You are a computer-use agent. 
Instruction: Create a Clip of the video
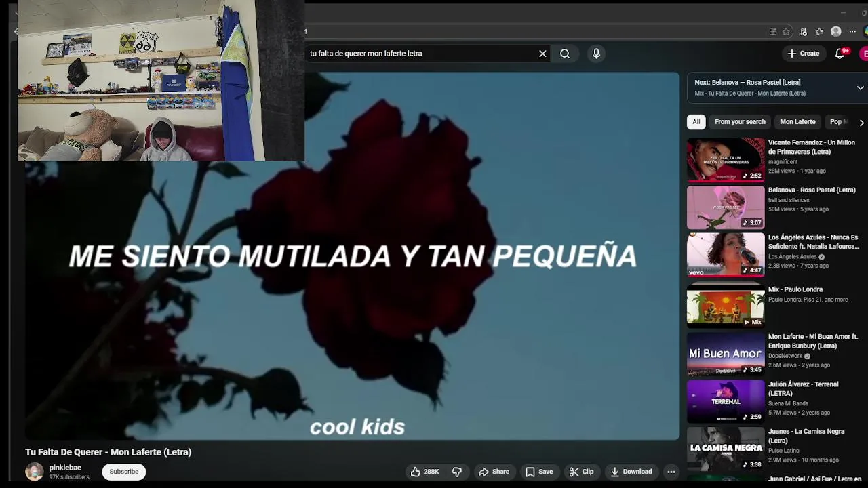coord(581,472)
